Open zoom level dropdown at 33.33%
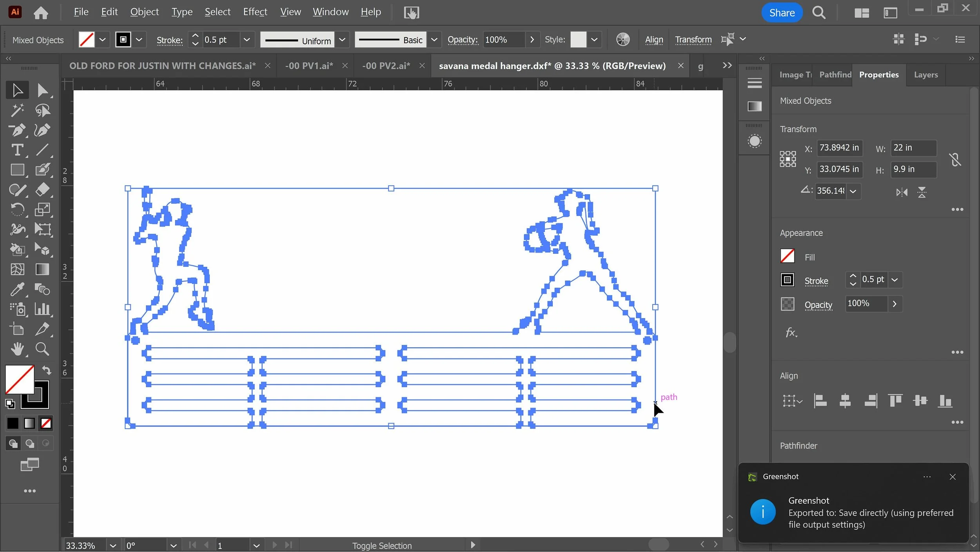This screenshot has width=980, height=552. [x=113, y=546]
